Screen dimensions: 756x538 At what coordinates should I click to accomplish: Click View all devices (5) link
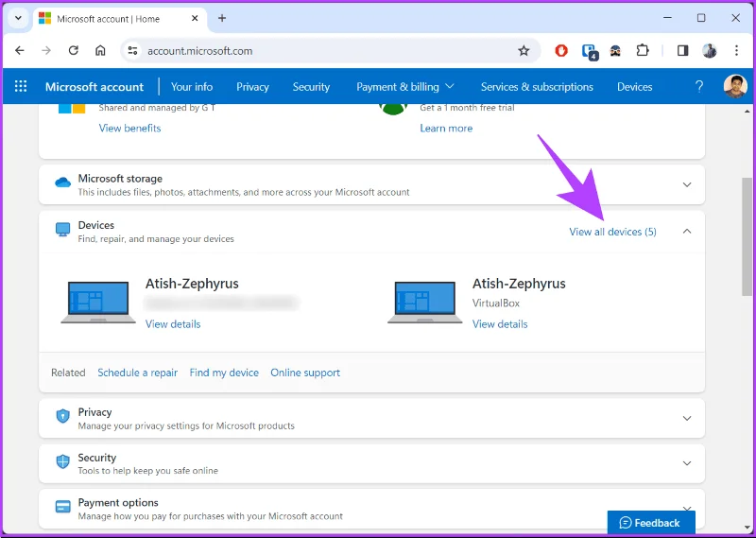612,232
